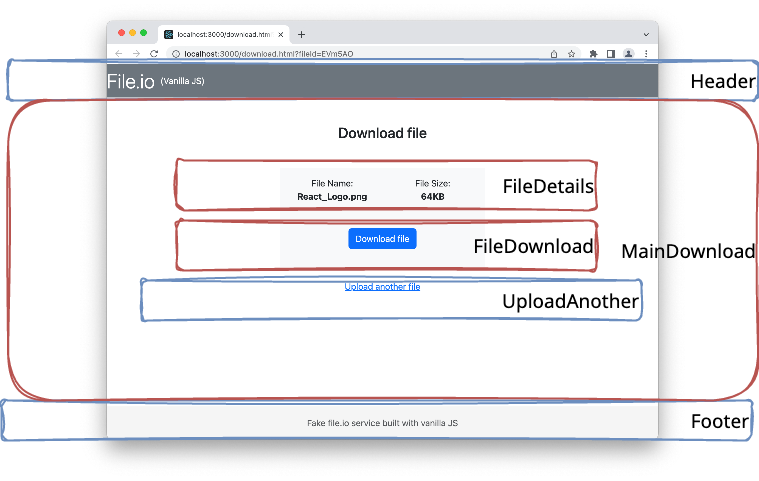Viewport: 759px width, 481px height.
Task: Select the localhost:3000/download tab
Action: point(220,34)
